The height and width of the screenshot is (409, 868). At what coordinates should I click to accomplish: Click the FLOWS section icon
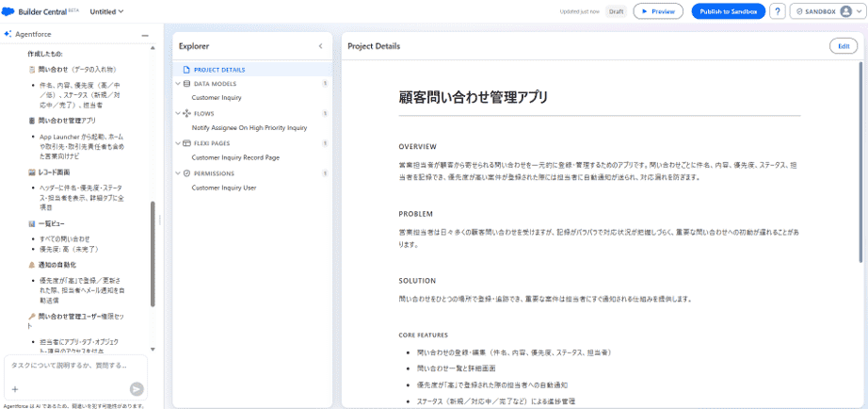(x=186, y=113)
